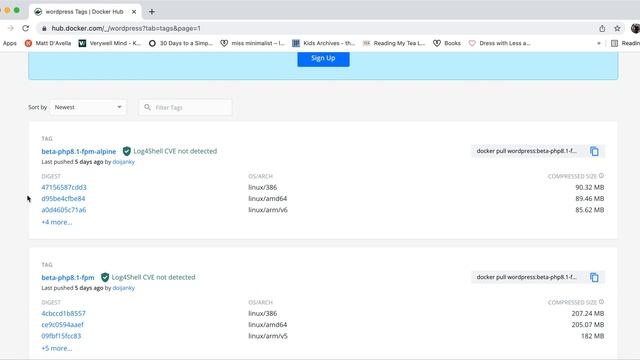
Task: Expand +5 more digests
Action: (x=57, y=349)
